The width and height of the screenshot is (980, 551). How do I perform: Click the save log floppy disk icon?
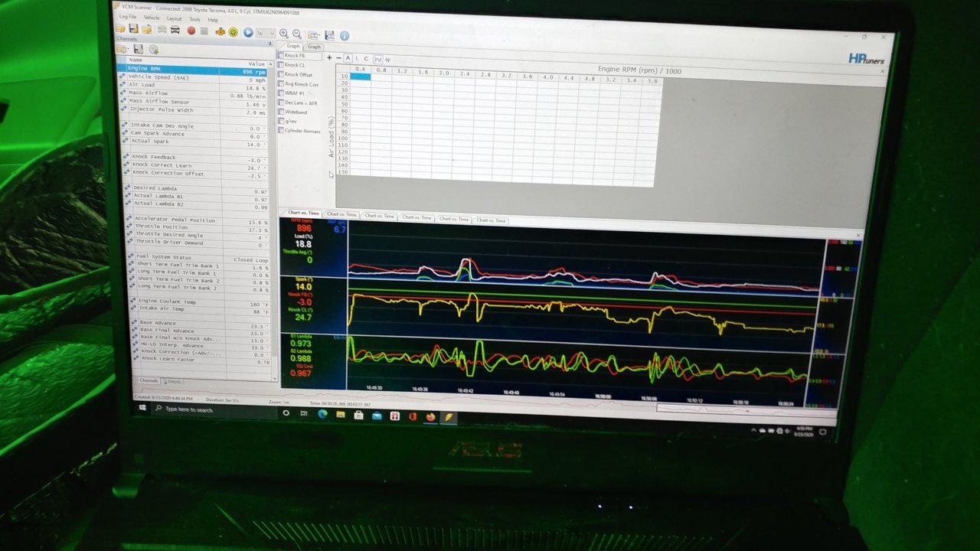(x=133, y=28)
